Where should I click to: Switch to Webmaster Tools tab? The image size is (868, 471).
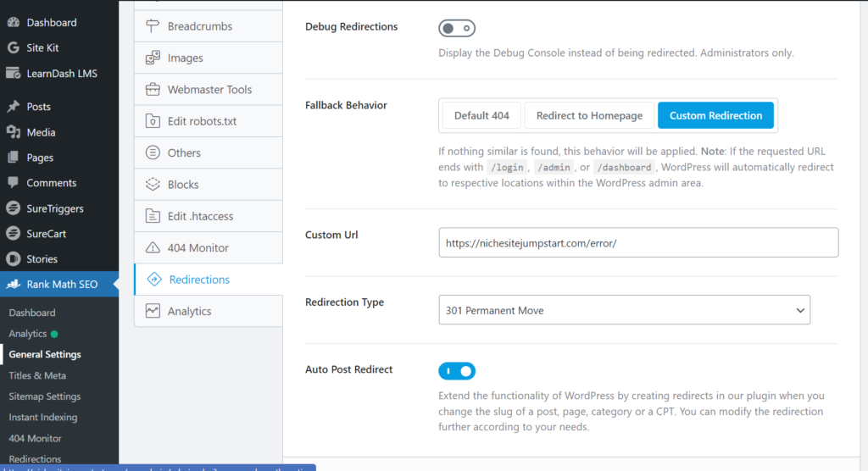[x=209, y=89]
